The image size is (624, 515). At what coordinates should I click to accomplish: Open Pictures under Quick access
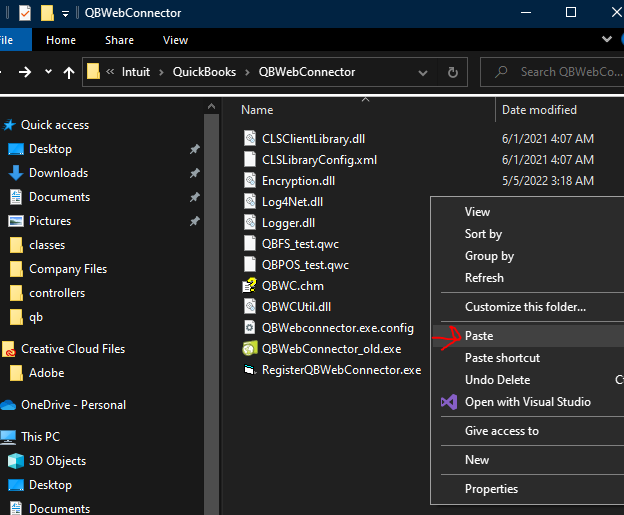click(x=50, y=221)
